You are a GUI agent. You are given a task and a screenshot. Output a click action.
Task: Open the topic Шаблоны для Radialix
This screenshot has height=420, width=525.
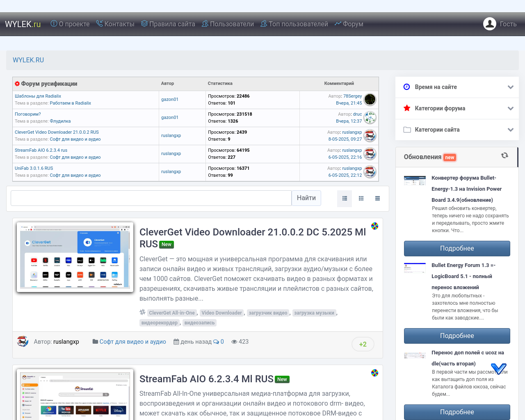pyautogui.click(x=38, y=96)
